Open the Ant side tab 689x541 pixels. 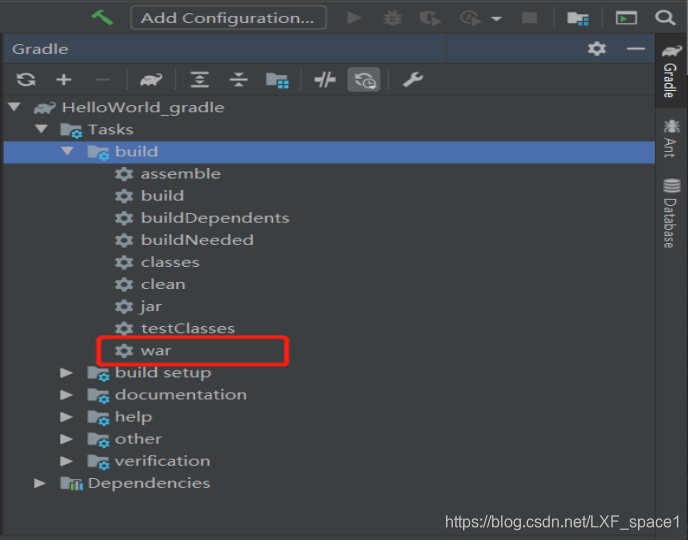tap(670, 137)
